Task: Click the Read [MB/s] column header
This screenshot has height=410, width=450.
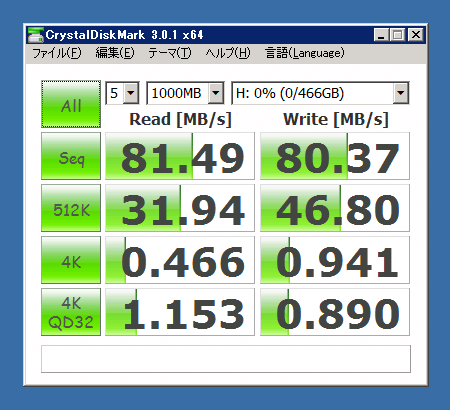Action: coord(180,119)
